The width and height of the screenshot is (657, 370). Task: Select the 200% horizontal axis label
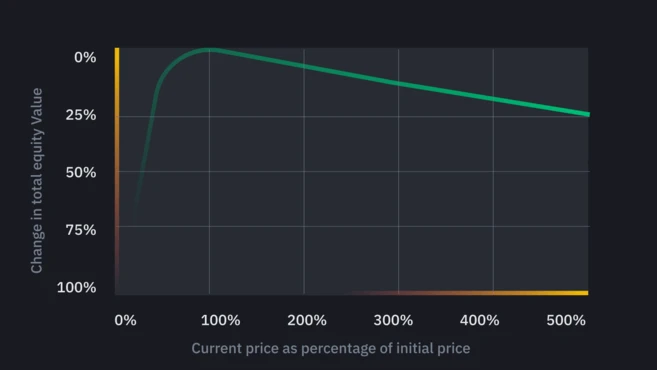(x=307, y=321)
